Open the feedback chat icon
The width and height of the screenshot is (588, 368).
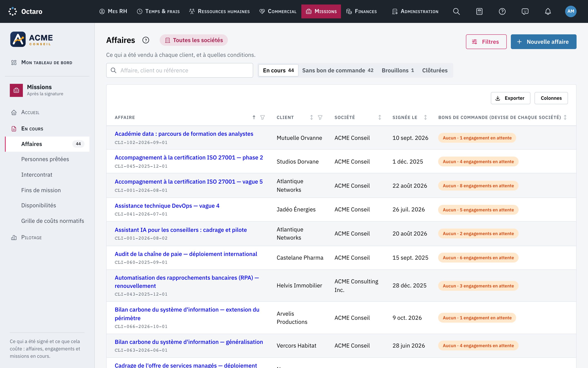525,11
